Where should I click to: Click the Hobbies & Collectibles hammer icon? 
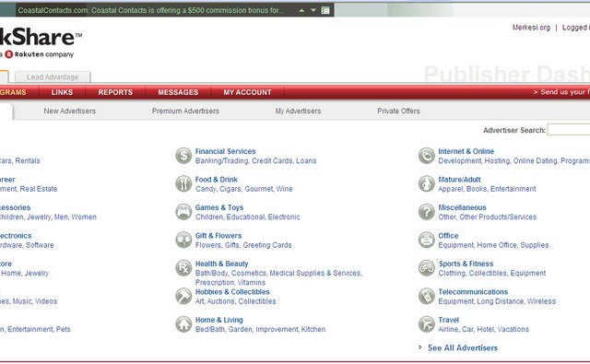(x=183, y=297)
